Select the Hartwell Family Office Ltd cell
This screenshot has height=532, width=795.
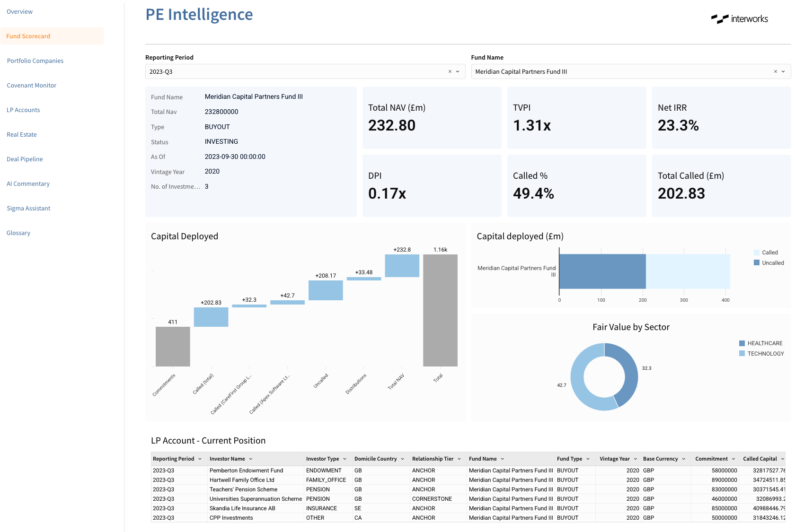point(256,480)
